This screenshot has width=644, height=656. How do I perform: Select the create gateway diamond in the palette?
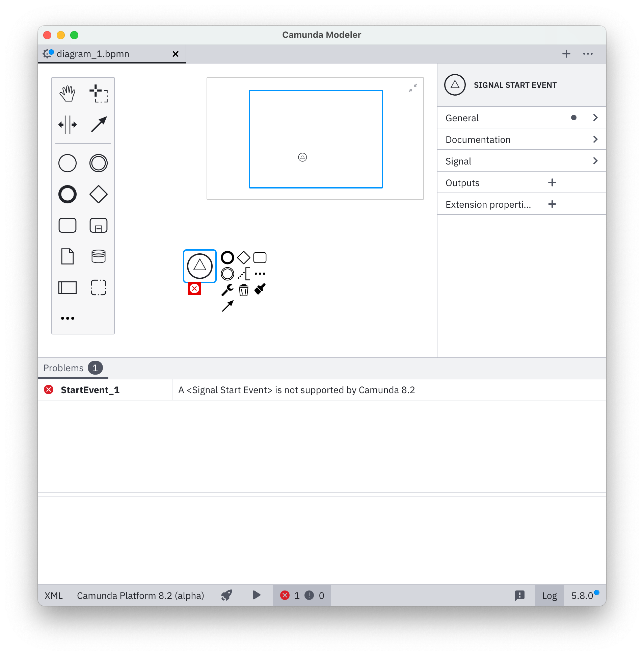[x=99, y=194]
